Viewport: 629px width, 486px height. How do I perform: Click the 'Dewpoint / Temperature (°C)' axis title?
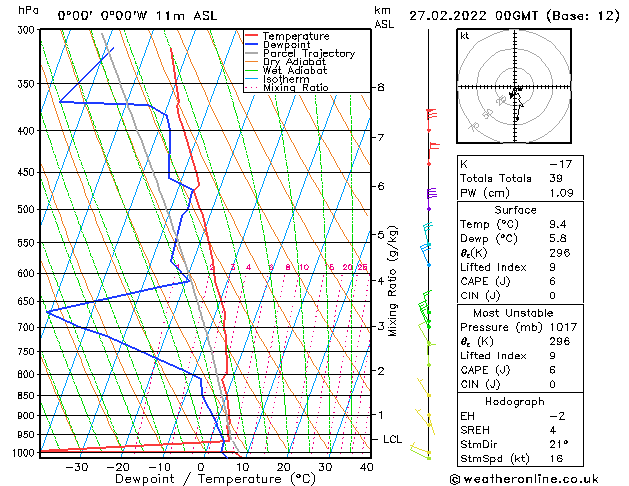(x=215, y=479)
